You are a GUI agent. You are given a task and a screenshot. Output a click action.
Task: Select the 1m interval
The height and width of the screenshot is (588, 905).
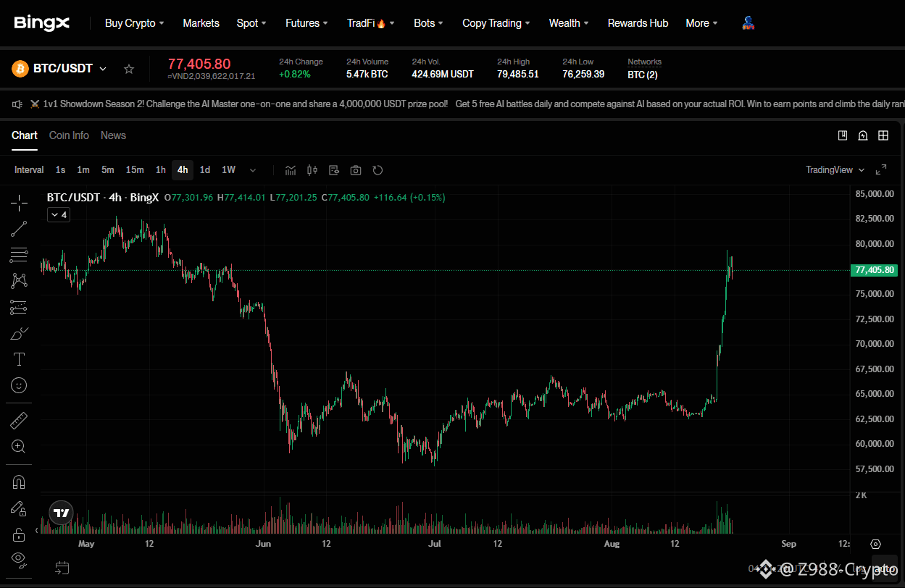(83, 170)
